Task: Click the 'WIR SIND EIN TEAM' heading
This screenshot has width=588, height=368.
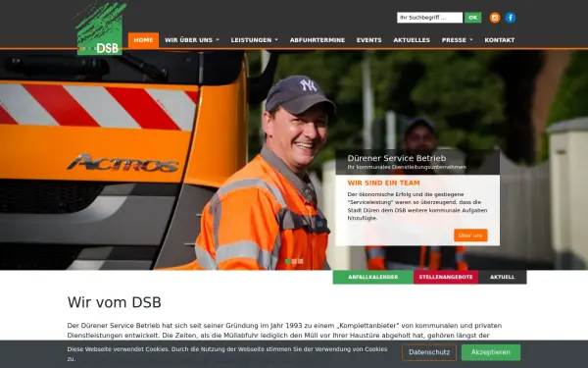Action: (x=383, y=184)
